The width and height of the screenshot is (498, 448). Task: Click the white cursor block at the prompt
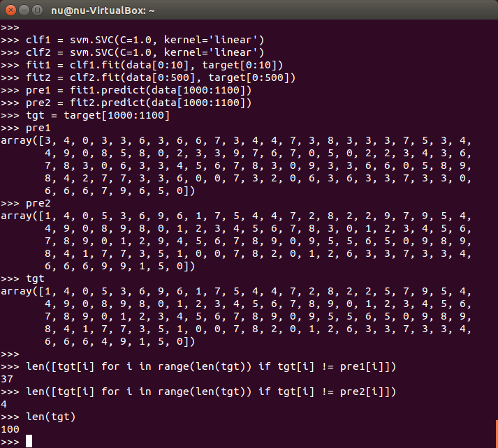29,440
